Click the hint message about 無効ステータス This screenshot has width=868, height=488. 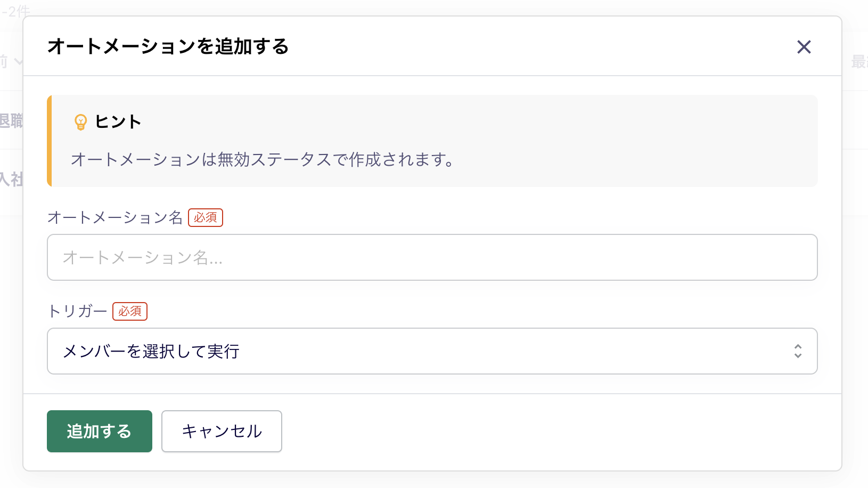(x=262, y=159)
